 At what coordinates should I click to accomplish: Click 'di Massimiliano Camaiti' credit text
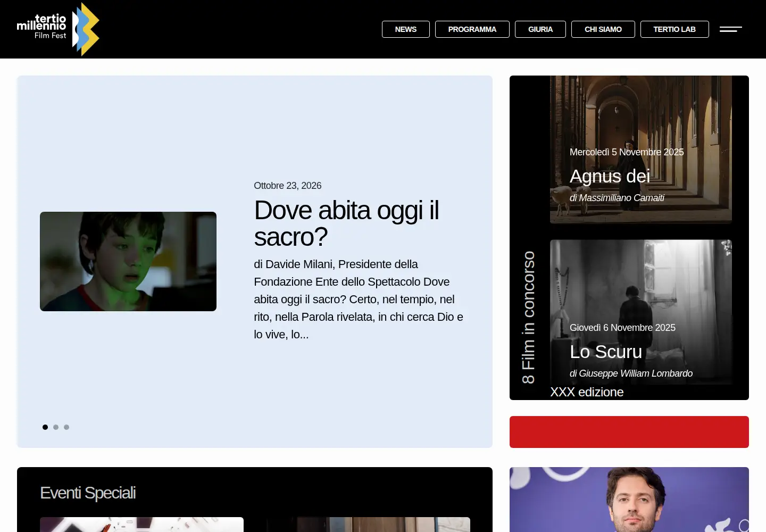coord(617,198)
